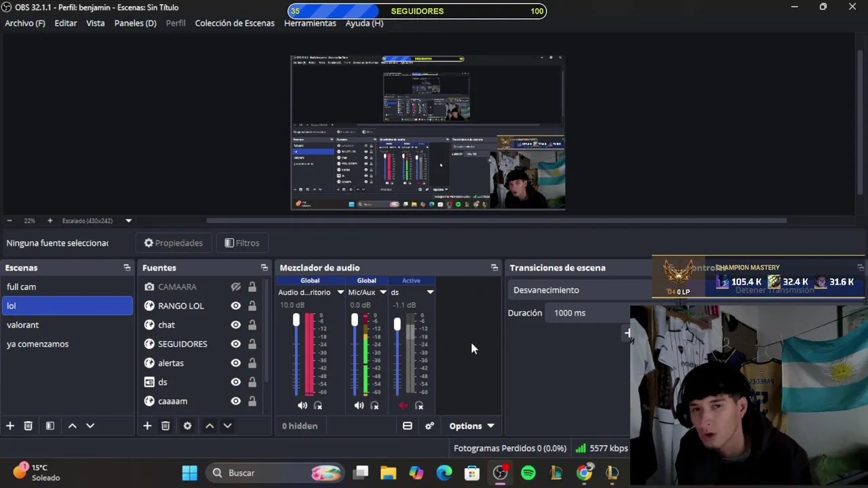Click the Filtros button
The height and width of the screenshot is (488, 868).
pyautogui.click(x=241, y=243)
